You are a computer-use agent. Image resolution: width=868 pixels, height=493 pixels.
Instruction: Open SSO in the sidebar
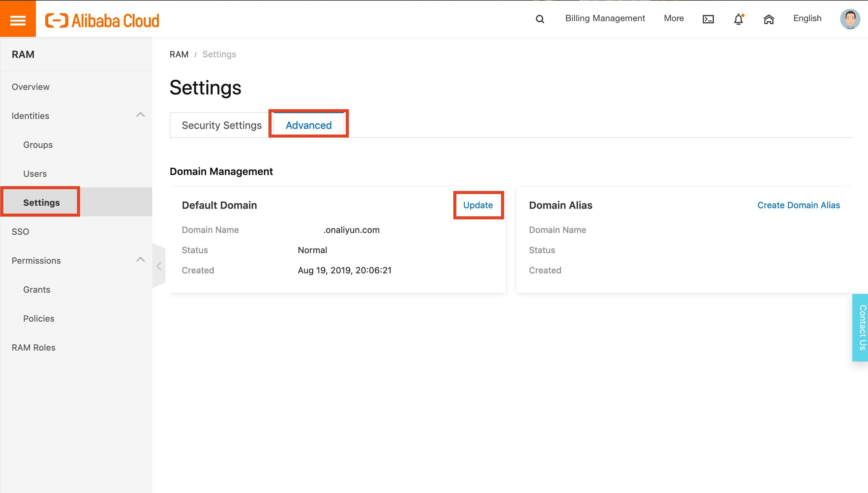pos(20,232)
